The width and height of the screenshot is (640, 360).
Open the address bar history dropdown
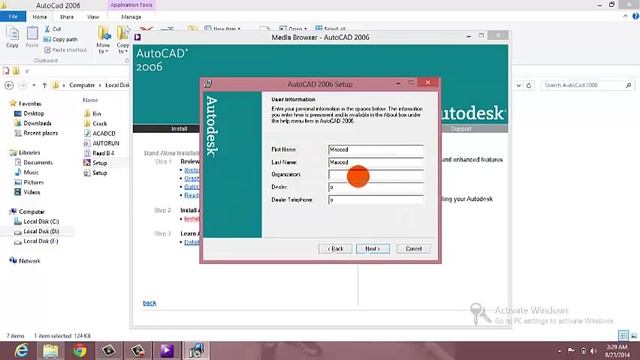pos(518,85)
